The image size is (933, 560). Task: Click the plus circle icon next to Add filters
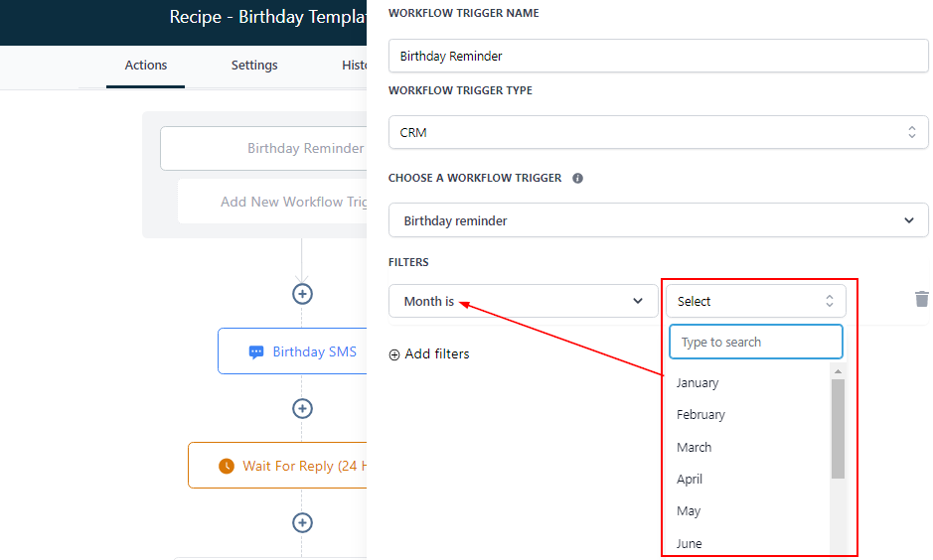point(394,354)
